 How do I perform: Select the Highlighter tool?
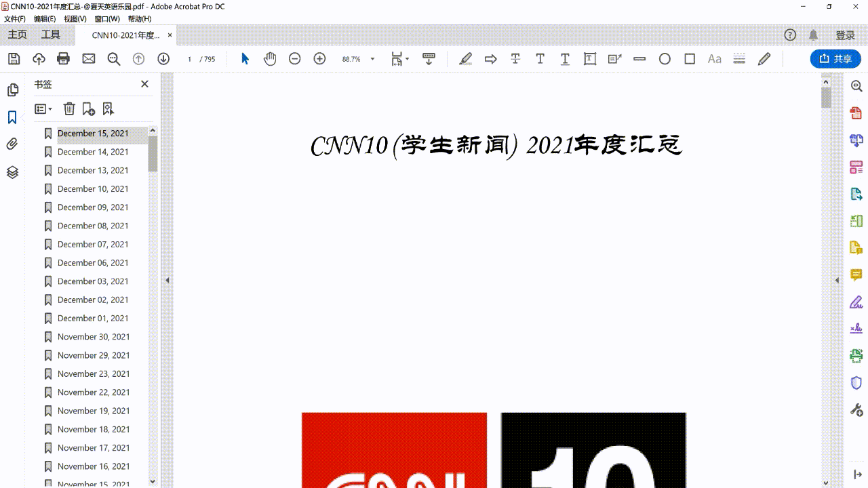click(465, 59)
